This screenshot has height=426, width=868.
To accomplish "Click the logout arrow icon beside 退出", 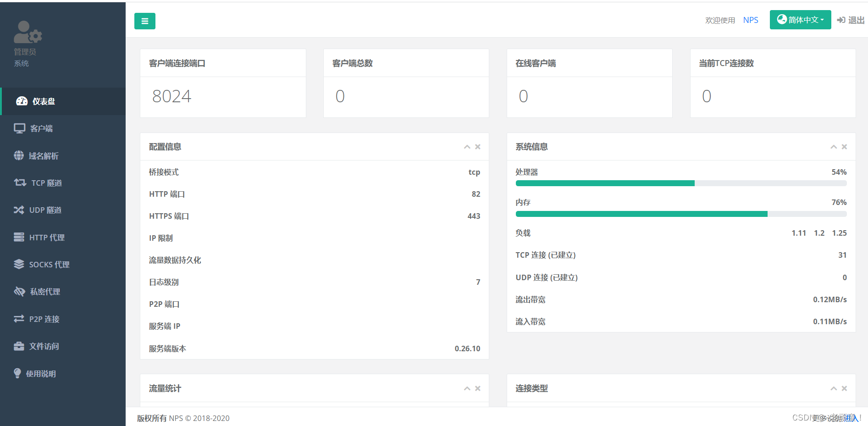I will pyautogui.click(x=841, y=20).
